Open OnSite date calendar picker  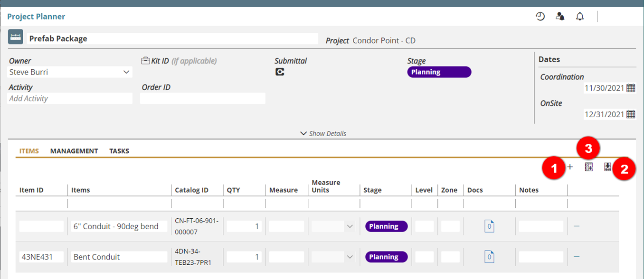tap(631, 114)
